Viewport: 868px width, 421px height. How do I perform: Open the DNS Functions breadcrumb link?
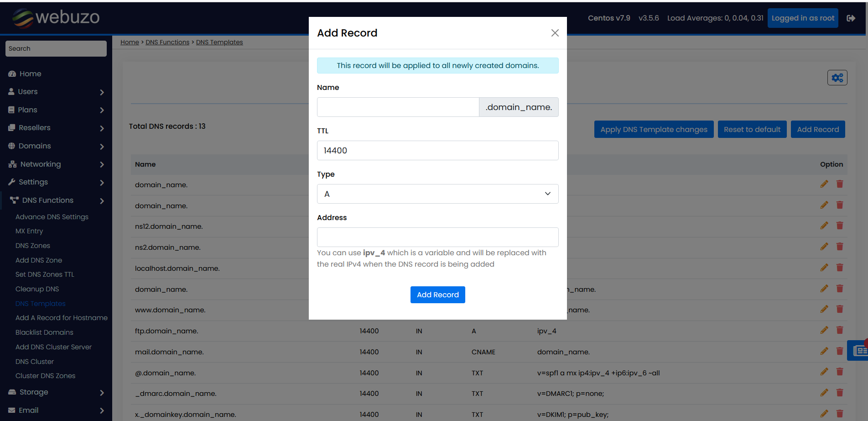coord(167,42)
